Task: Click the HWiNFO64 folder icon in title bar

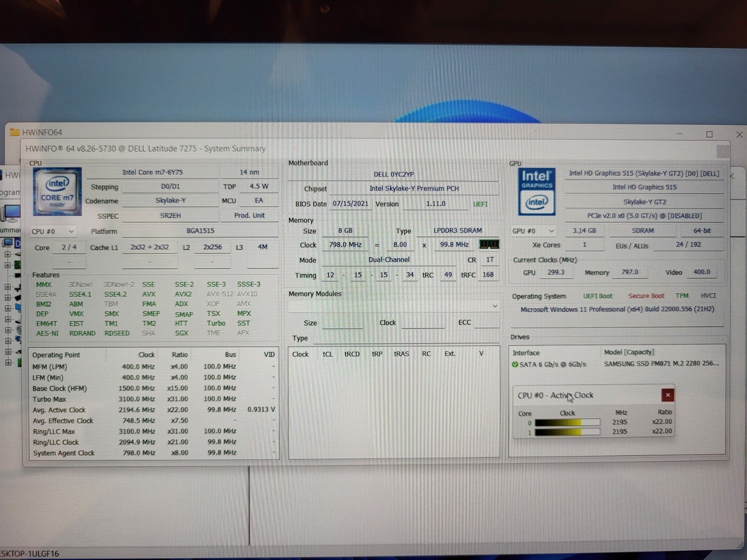Action: (x=15, y=132)
